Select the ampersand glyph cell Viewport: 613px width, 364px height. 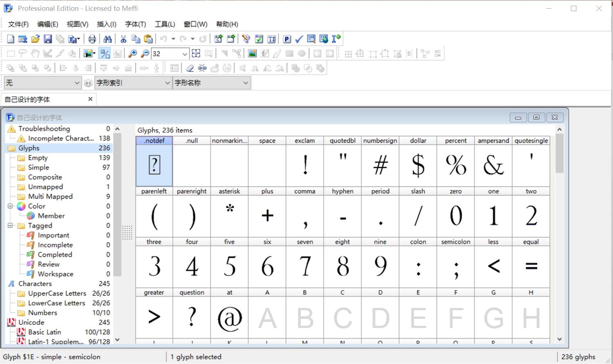point(493,162)
